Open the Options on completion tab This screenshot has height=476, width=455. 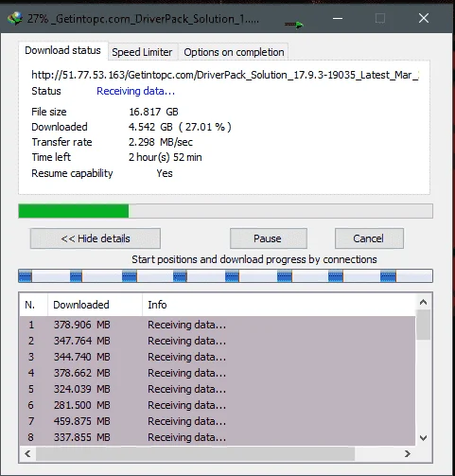[x=234, y=52]
